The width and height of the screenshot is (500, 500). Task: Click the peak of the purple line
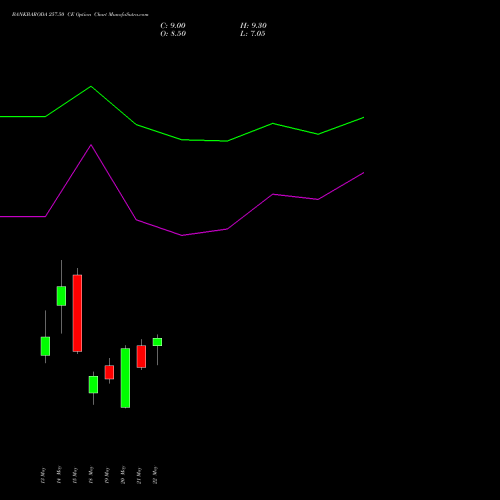pos(91,145)
